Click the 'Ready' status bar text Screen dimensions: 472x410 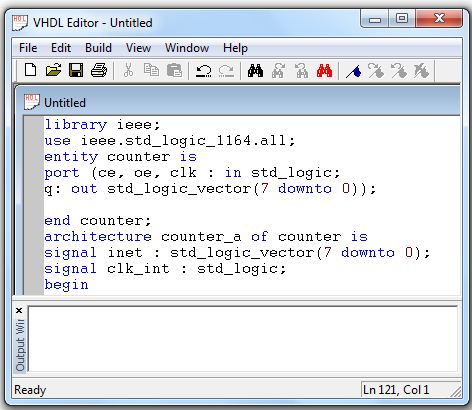click(x=30, y=390)
